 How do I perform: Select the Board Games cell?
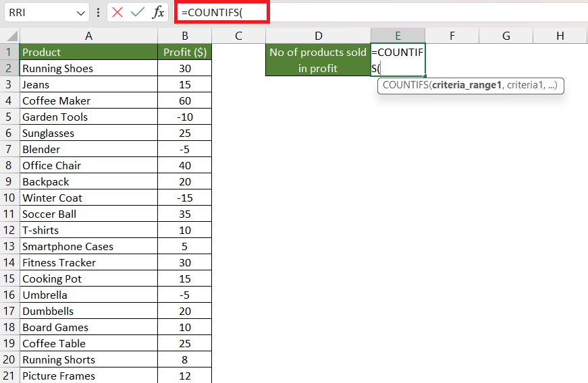[x=88, y=327]
